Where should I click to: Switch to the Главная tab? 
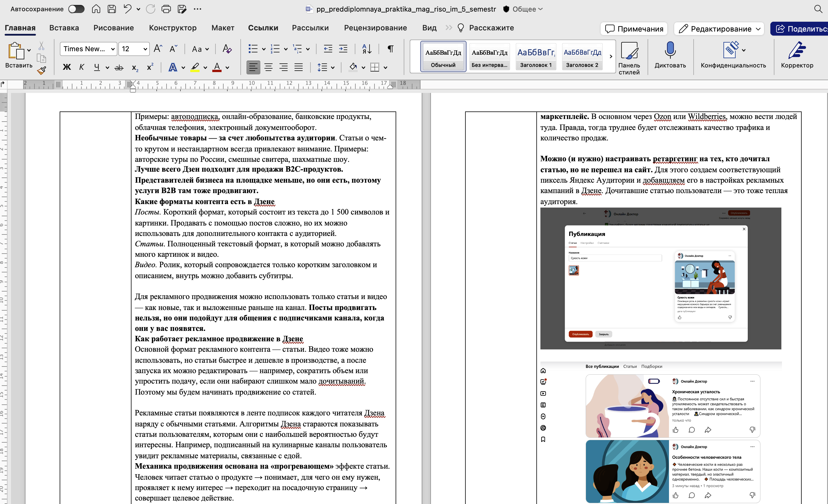point(20,28)
